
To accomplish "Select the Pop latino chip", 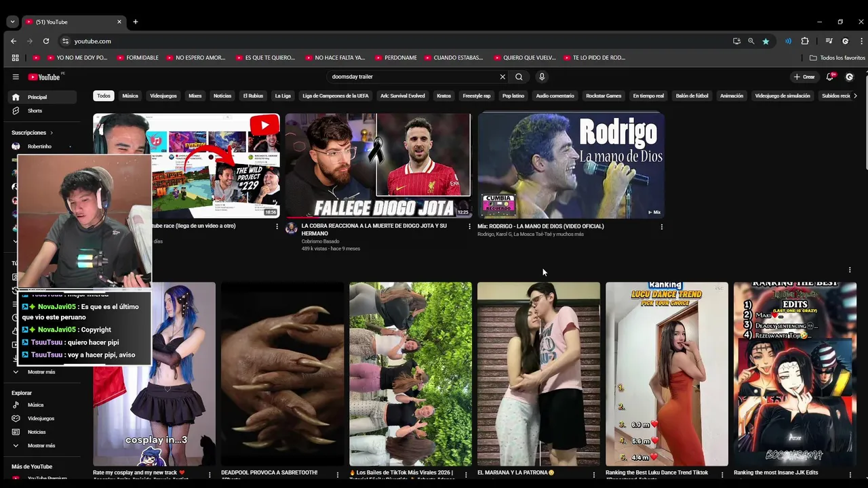I will tap(513, 96).
